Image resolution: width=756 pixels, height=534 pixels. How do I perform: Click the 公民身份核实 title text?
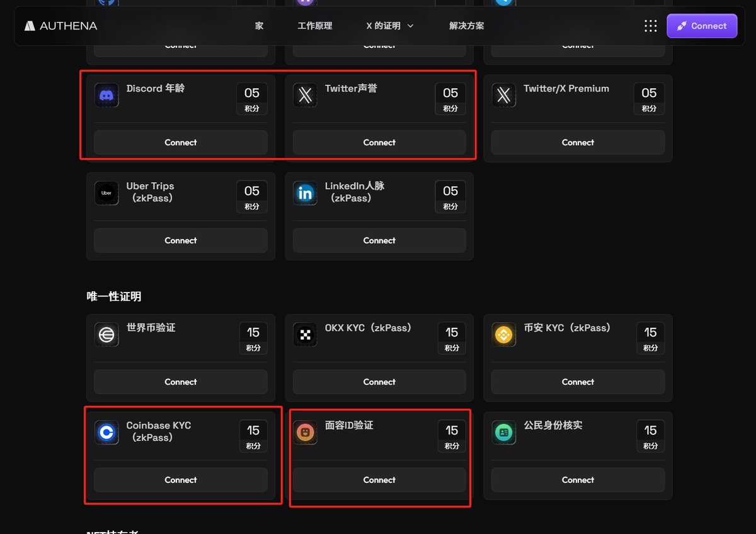coord(553,426)
